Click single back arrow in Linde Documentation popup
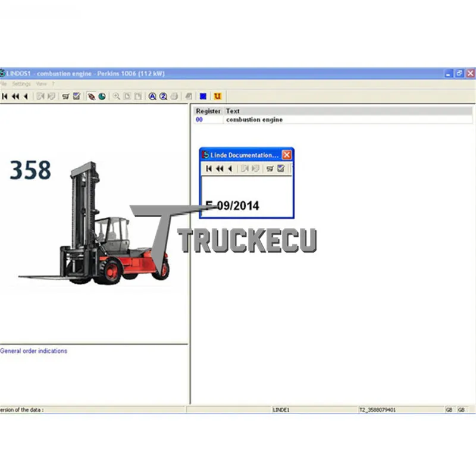The image size is (476, 476). [x=230, y=168]
